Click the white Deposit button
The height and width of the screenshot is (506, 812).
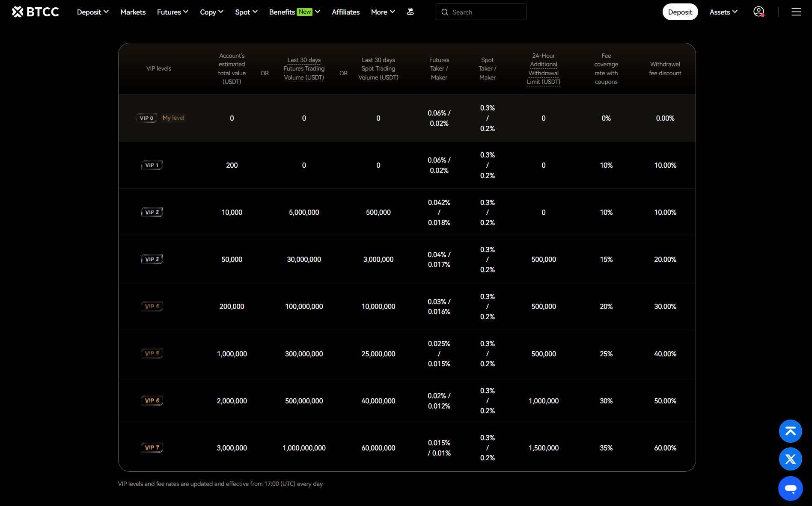click(680, 12)
